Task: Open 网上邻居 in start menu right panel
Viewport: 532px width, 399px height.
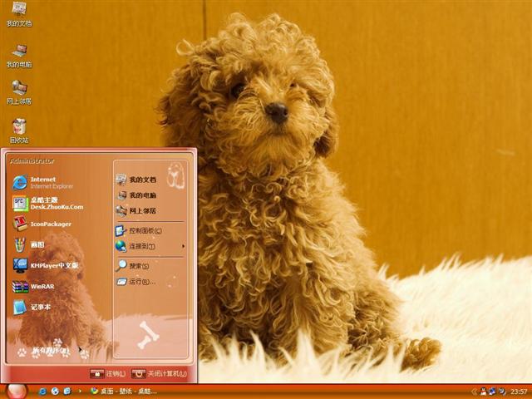Action: click(x=136, y=210)
